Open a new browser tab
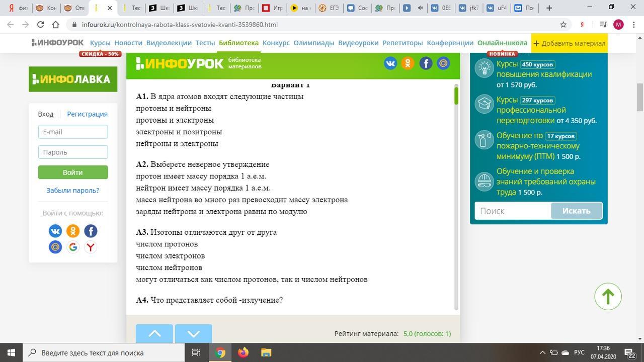The height and width of the screenshot is (362, 644). [x=549, y=8]
